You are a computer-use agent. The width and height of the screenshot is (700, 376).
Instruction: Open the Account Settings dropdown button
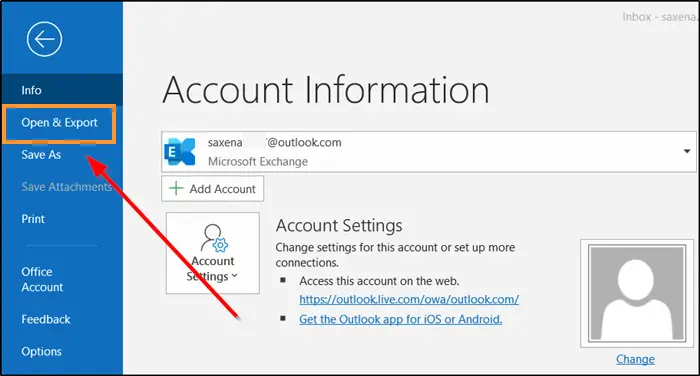coord(212,253)
